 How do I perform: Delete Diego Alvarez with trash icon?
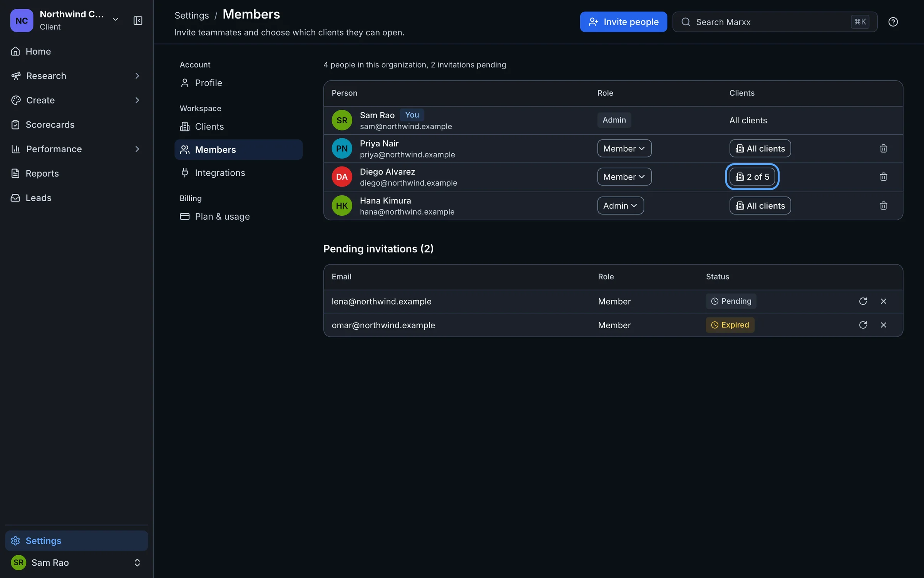pos(883,176)
